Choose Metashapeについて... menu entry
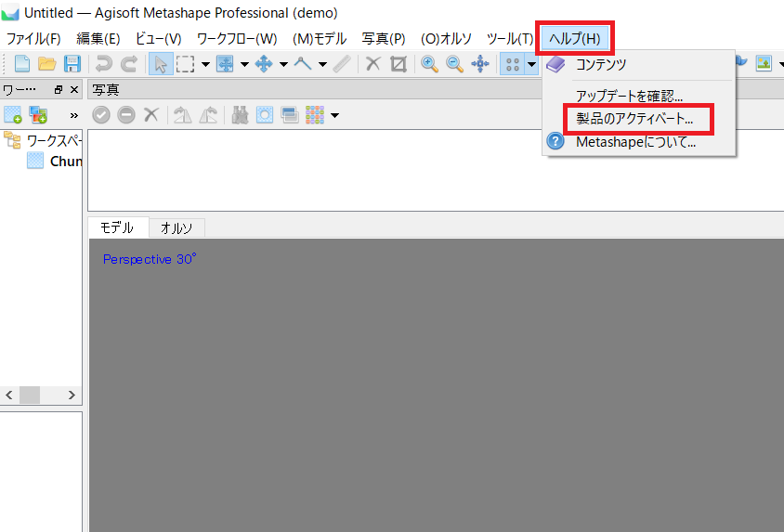The image size is (784, 532). (638, 142)
